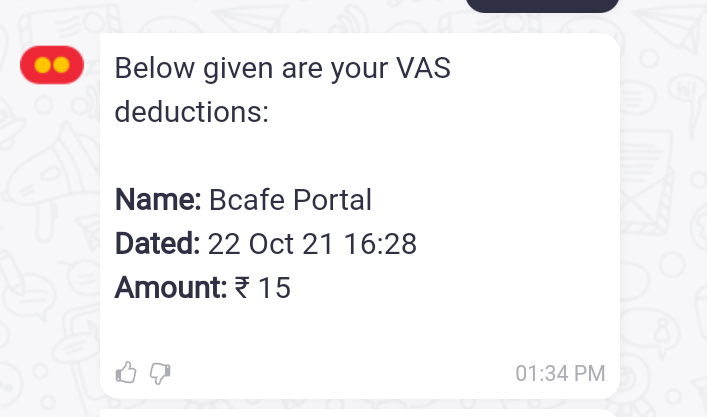This screenshot has height=417, width=707.
Task: Tap the red bot avatar icon
Action: pos(52,65)
